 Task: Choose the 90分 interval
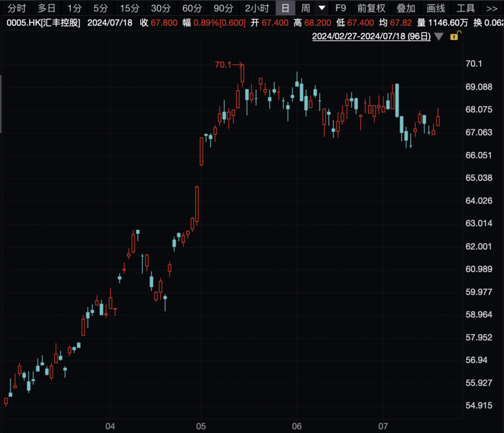tap(224, 8)
